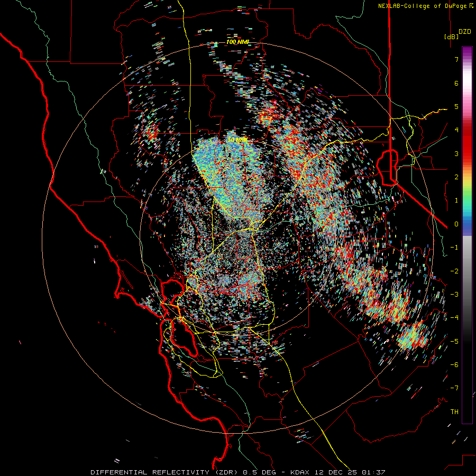Click the 50 NMI range ring label
This screenshot has width=476, height=476.
(237, 140)
